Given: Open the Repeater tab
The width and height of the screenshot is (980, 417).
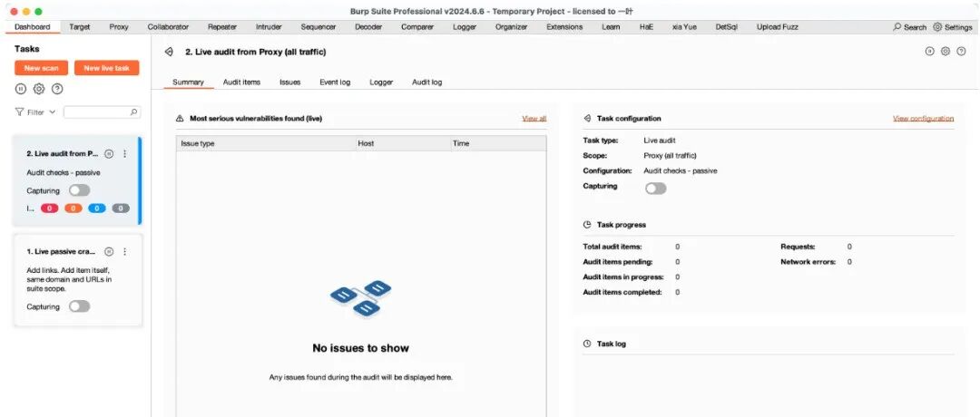Looking at the screenshot, I should (222, 27).
